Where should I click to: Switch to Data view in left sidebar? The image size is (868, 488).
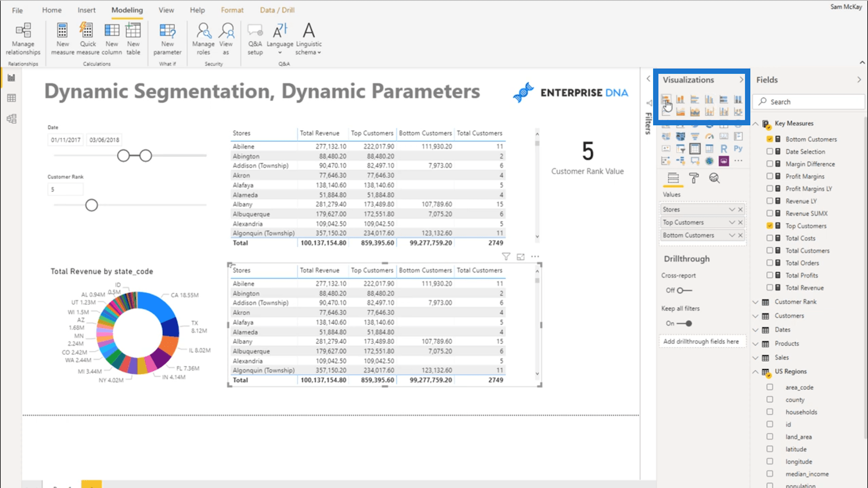(x=11, y=98)
